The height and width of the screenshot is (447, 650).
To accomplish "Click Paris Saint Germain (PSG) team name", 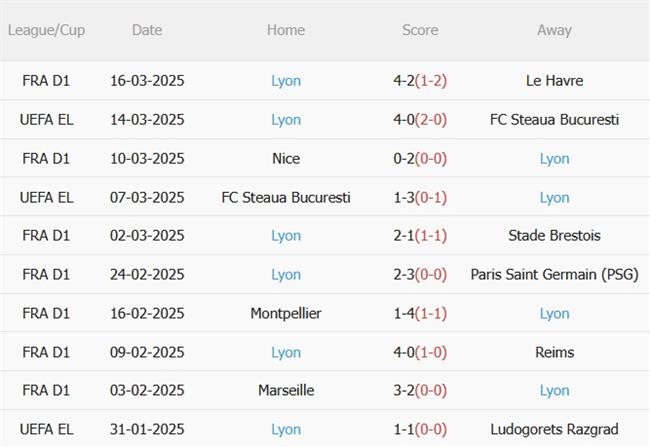I will [x=554, y=275].
